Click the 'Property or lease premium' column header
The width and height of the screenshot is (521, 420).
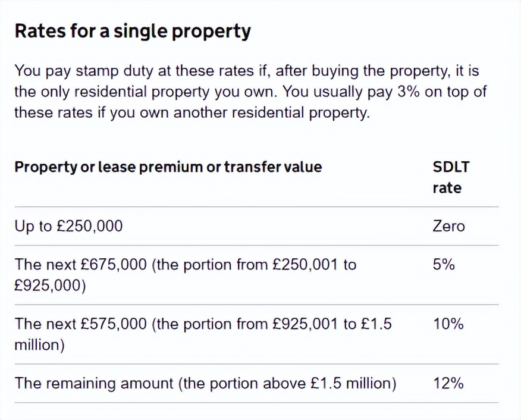[x=168, y=167]
